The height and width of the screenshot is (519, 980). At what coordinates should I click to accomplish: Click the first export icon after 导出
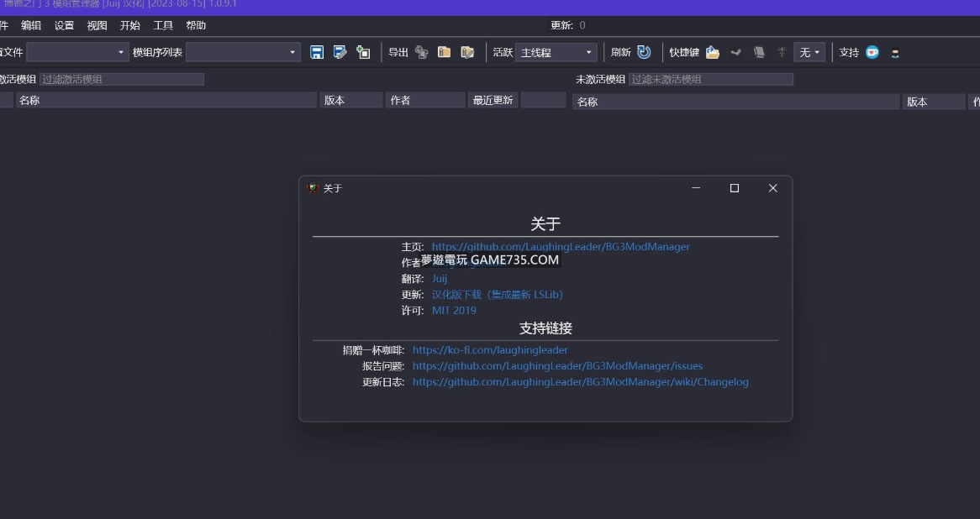coord(422,52)
